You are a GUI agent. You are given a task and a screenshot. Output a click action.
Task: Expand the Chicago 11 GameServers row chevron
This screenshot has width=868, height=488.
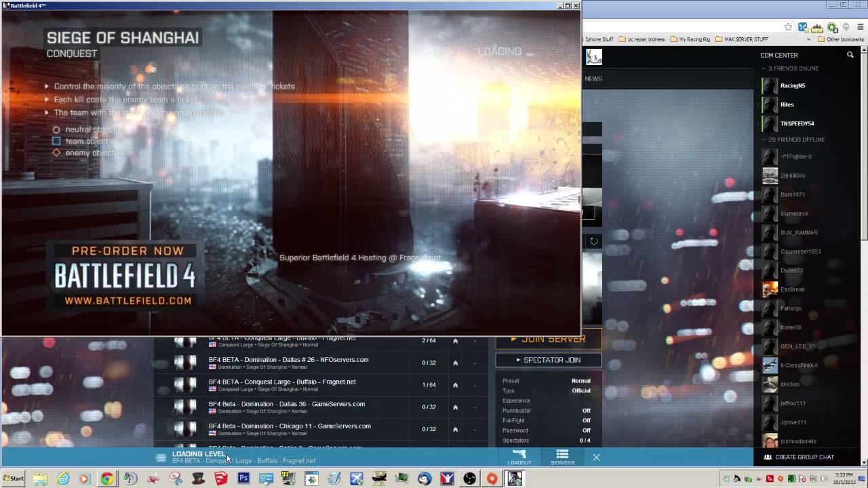click(455, 429)
